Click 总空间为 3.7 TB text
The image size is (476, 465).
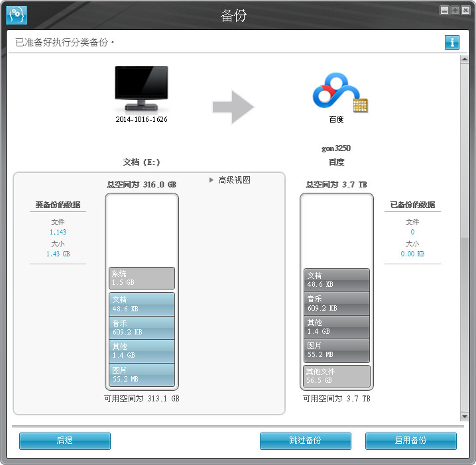coord(336,184)
